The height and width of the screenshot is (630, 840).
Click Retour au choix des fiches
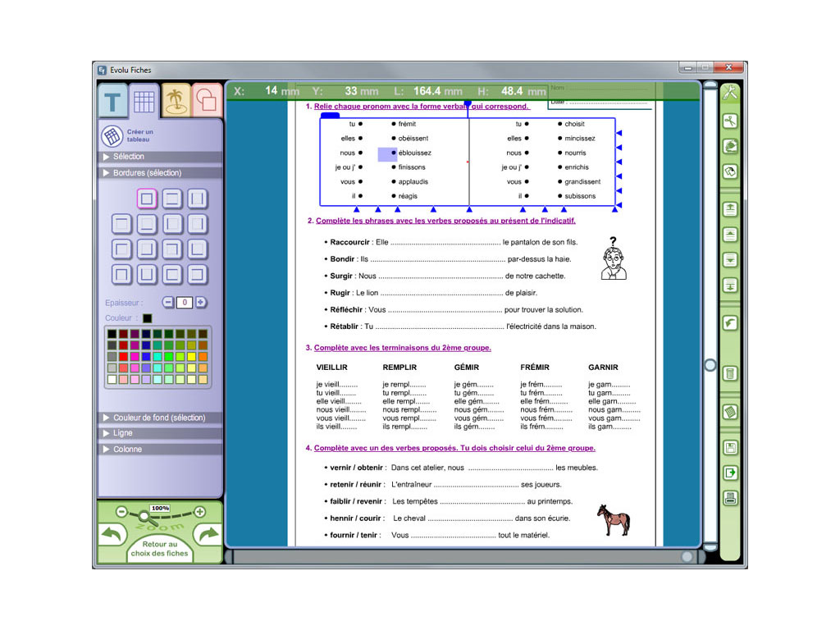tap(160, 549)
